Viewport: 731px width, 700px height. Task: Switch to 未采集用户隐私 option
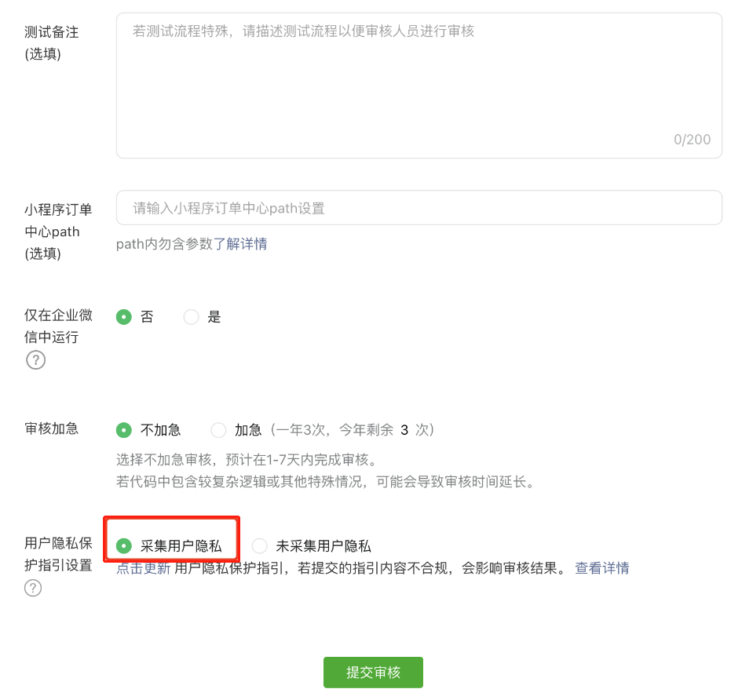tap(259, 545)
